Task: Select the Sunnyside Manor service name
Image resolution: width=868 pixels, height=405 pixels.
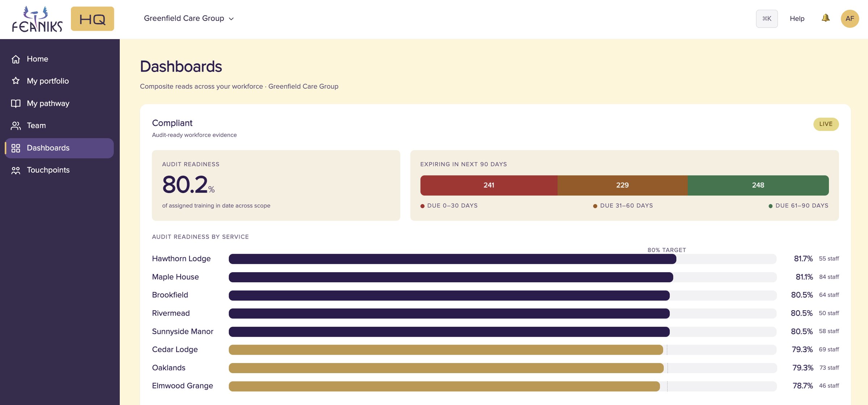Action: [x=183, y=332]
